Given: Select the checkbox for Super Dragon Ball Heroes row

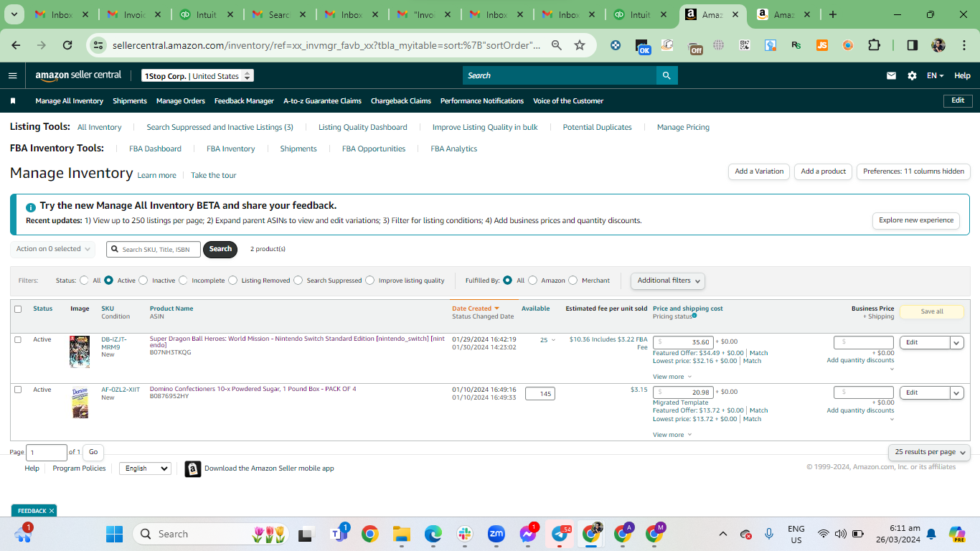Looking at the screenshot, I should coord(18,339).
